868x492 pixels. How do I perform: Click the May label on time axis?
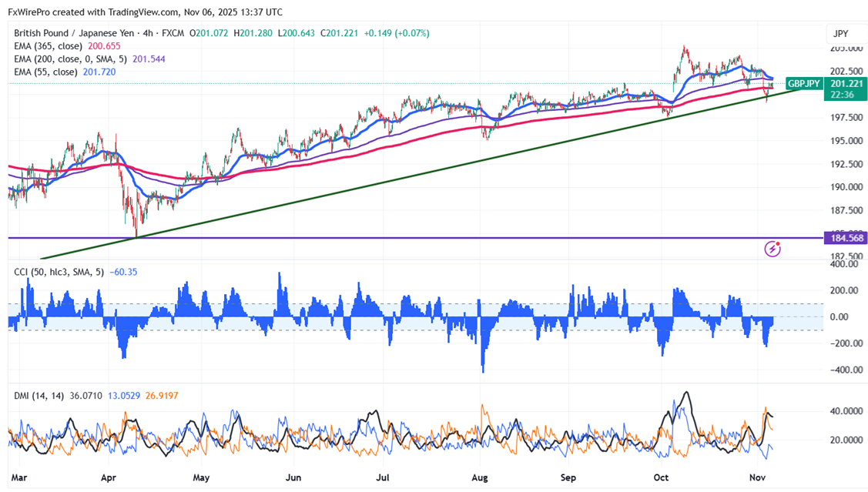[x=201, y=477]
